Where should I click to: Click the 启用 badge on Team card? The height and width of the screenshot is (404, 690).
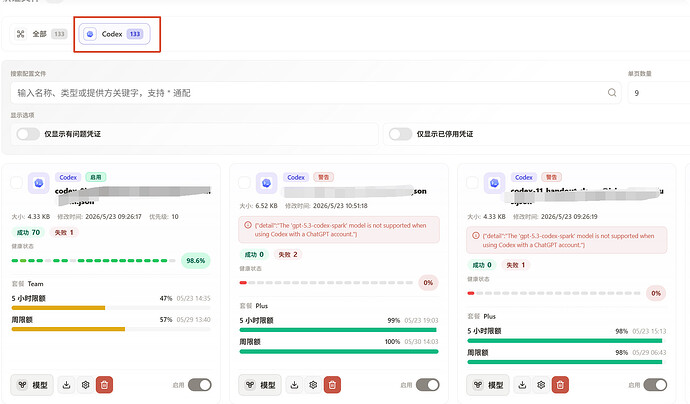[x=95, y=177]
